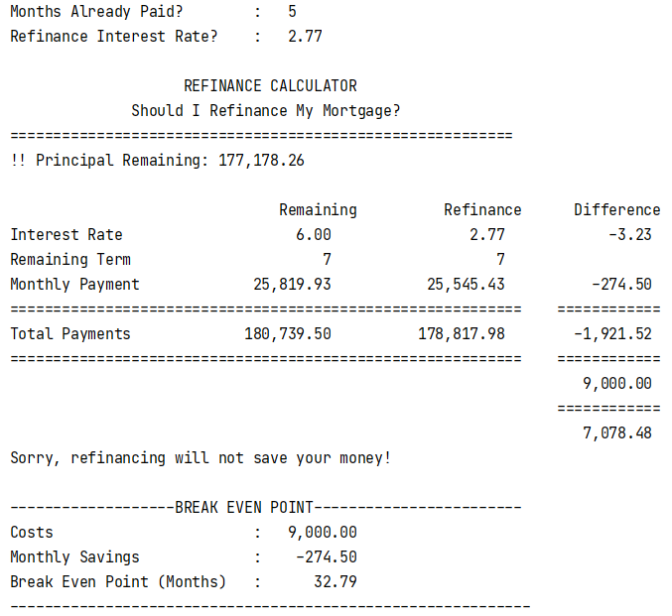Click the Refinance column header
The image size is (672, 616).
coord(482,210)
